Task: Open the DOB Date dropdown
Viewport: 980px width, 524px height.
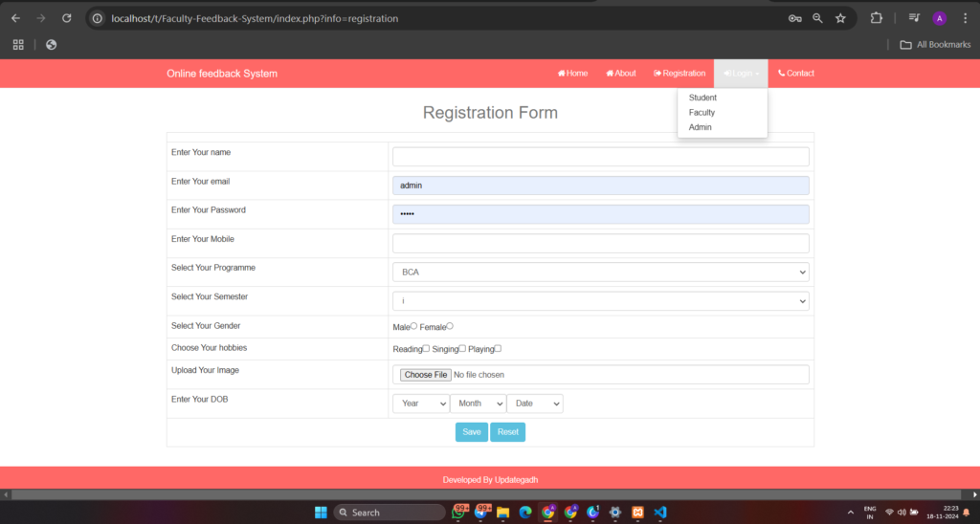Action: coord(535,404)
